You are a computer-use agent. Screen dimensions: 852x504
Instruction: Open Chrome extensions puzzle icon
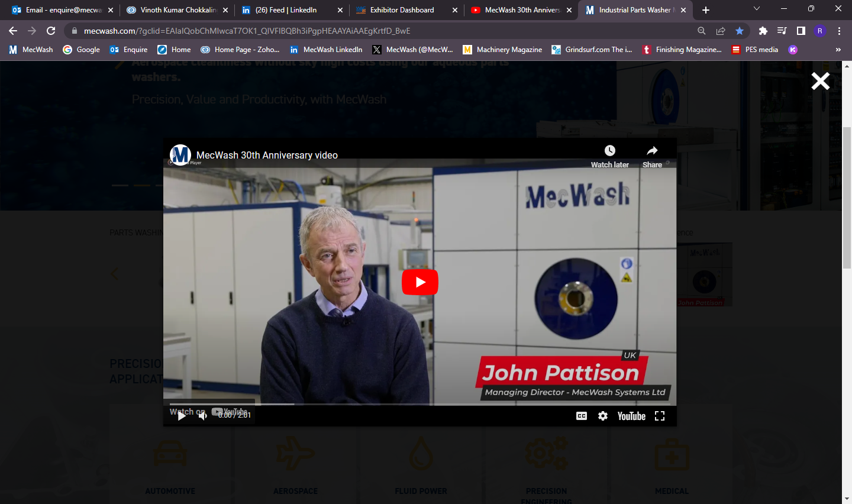[x=763, y=31]
